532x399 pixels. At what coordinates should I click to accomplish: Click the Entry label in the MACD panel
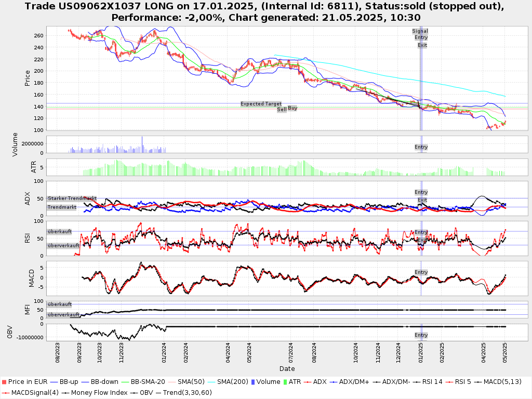coord(421,272)
